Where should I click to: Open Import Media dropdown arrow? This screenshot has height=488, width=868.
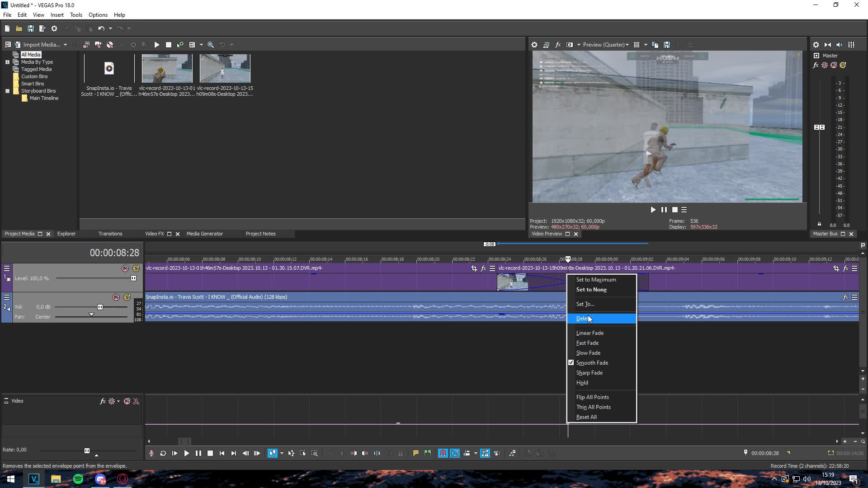coord(65,45)
